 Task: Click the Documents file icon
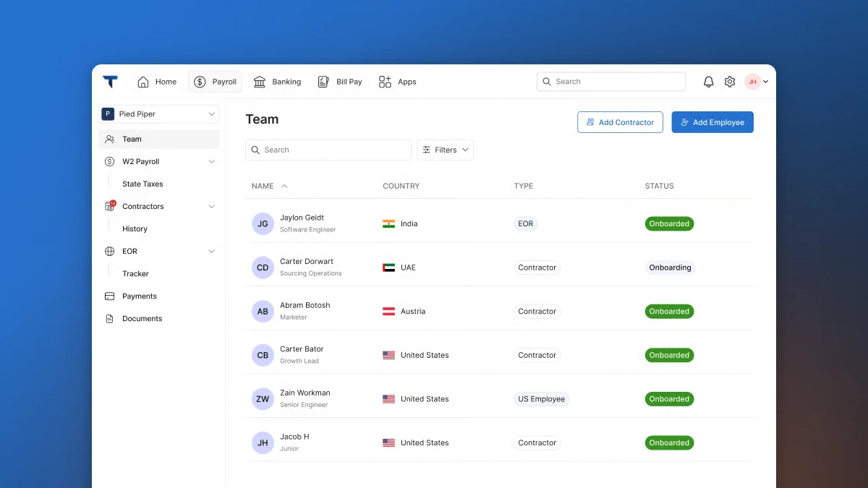tap(110, 318)
